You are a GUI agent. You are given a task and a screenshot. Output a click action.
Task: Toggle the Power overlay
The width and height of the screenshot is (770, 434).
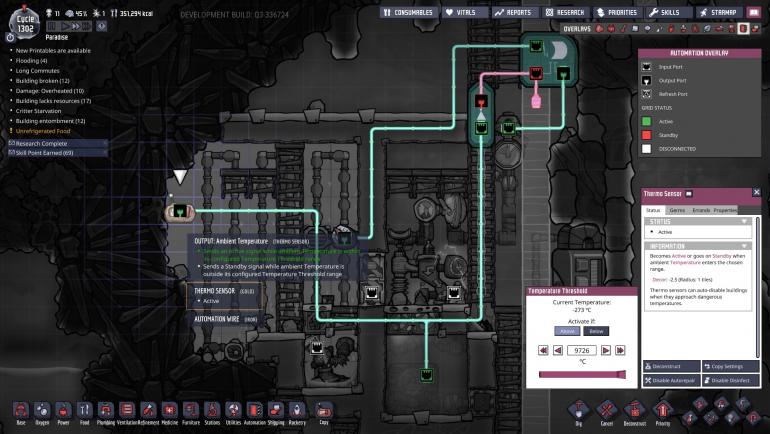click(611, 29)
